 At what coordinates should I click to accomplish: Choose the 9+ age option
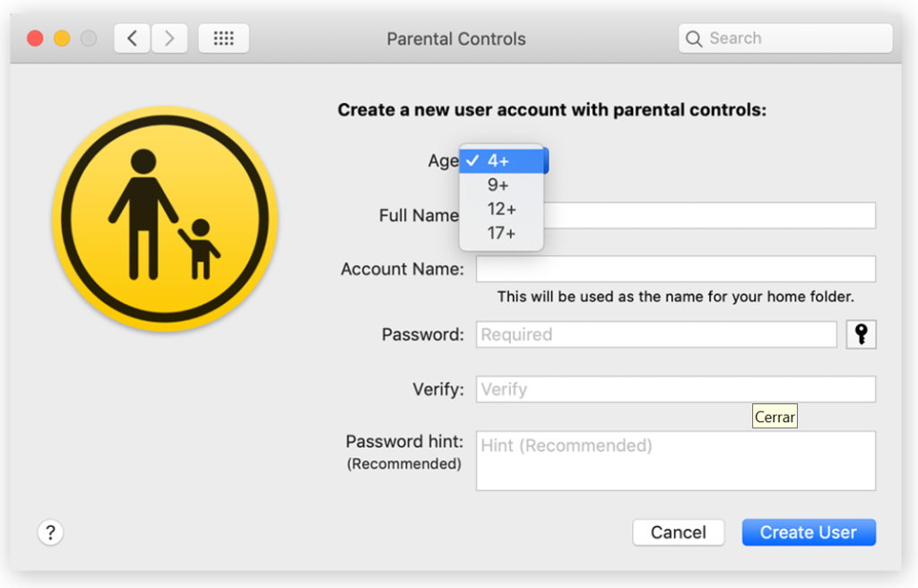coord(498,186)
